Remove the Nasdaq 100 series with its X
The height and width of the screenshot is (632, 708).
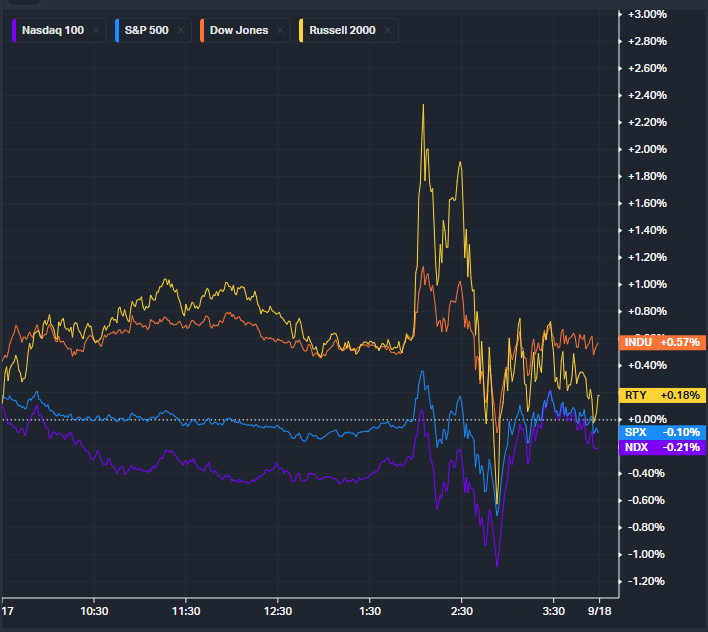pyautogui.click(x=96, y=30)
